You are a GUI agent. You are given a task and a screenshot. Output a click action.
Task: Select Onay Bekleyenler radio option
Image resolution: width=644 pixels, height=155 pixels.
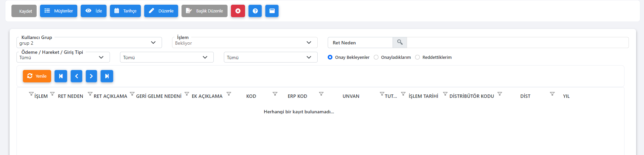pos(330,57)
